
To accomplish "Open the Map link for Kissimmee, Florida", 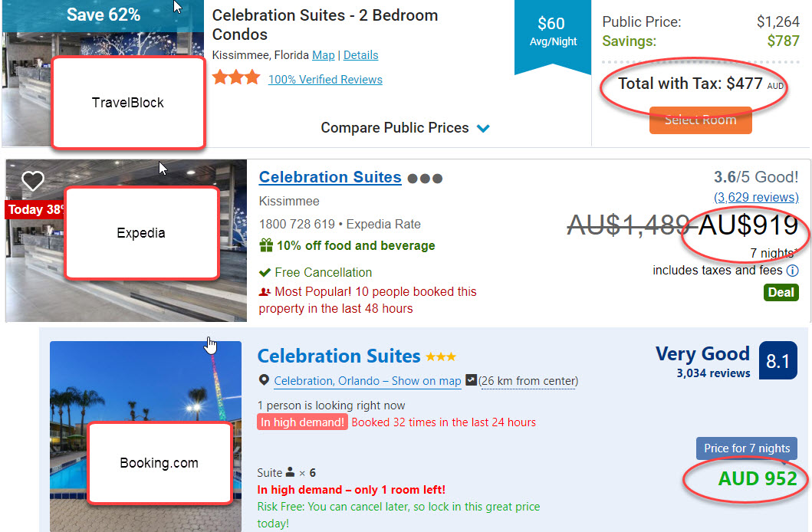I will click(324, 55).
